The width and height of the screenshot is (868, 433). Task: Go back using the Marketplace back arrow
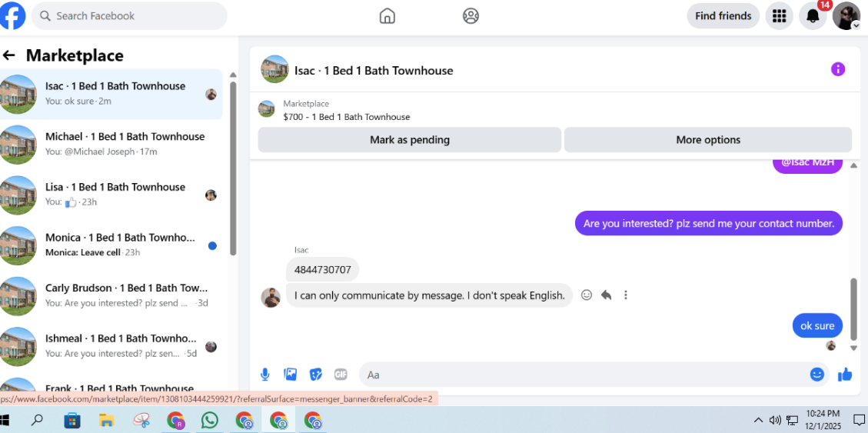(9, 55)
